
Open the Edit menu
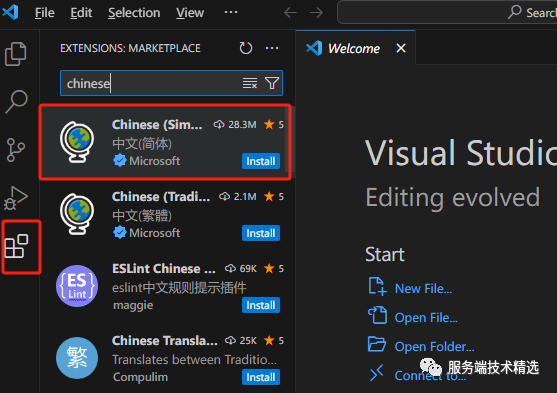click(81, 13)
